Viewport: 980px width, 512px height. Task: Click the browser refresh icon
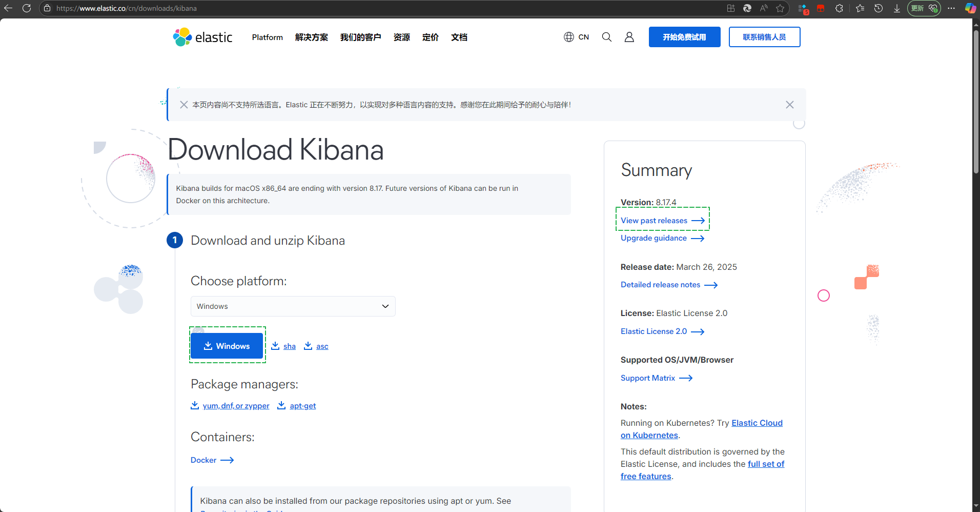[x=27, y=8]
